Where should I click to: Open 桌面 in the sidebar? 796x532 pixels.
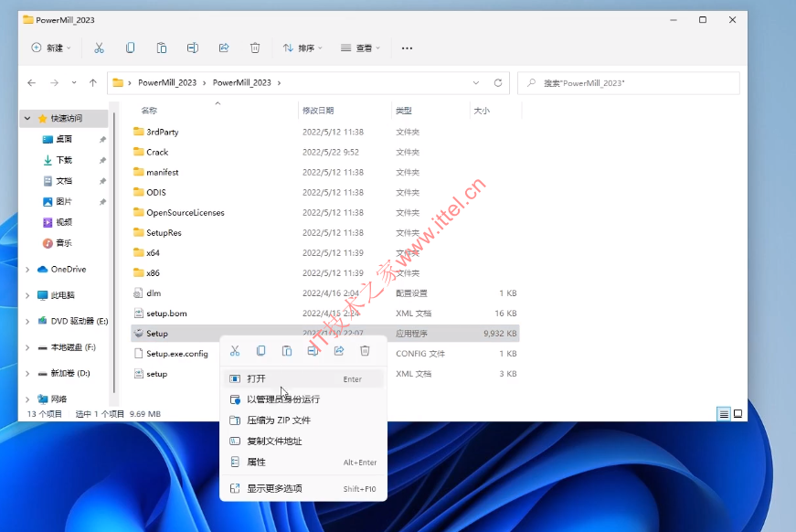point(64,139)
